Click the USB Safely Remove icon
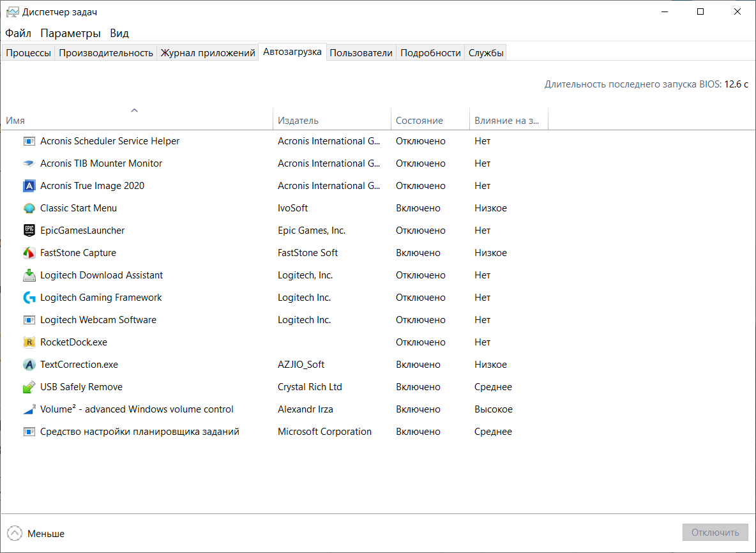756x553 pixels. pyautogui.click(x=29, y=387)
